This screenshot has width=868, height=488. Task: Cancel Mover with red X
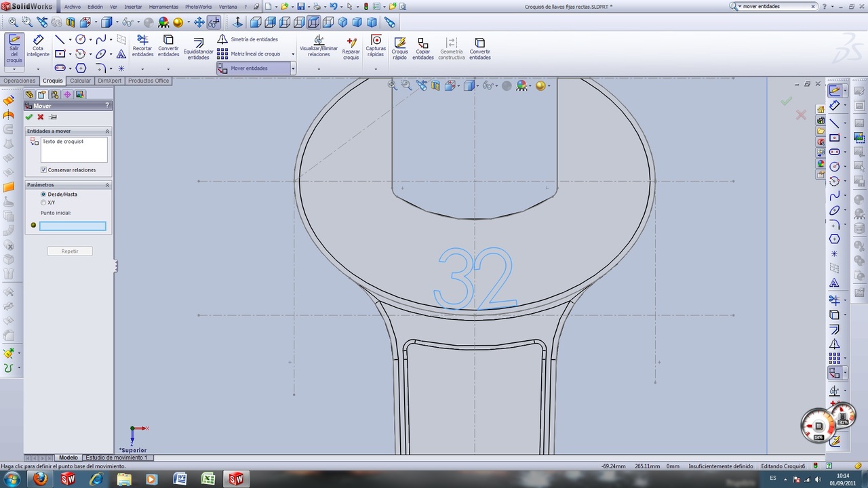point(41,117)
